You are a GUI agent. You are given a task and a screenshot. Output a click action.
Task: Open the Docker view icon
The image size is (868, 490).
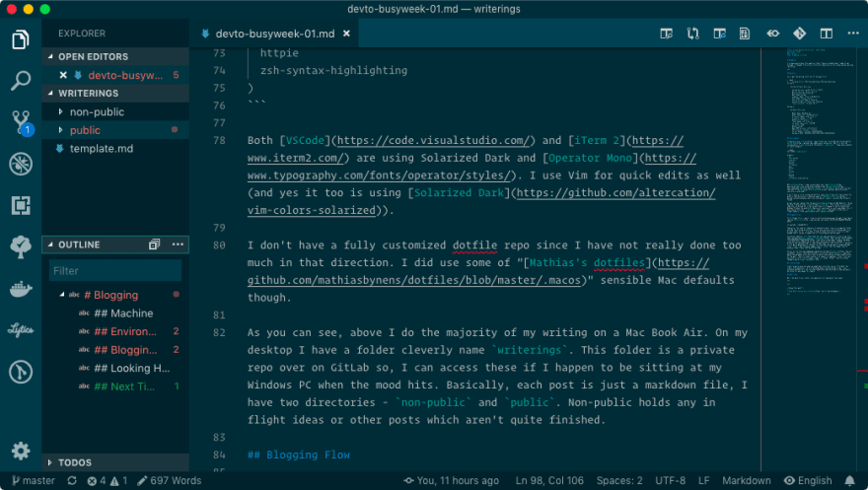[21, 289]
